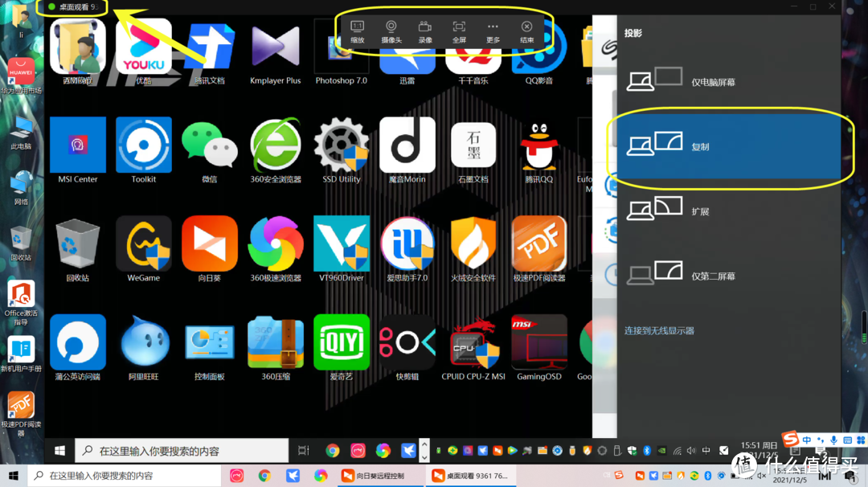
Task: Select the 扩展 extend projection option
Action: pos(729,211)
